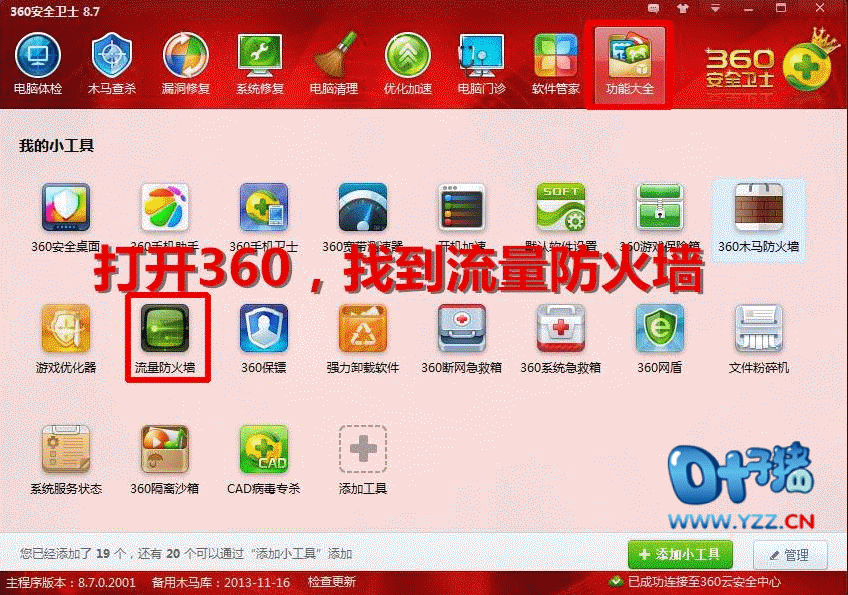Screen dimensions: 848x595
Task: Click the green 添加小工具 button
Action: pyautogui.click(x=680, y=554)
